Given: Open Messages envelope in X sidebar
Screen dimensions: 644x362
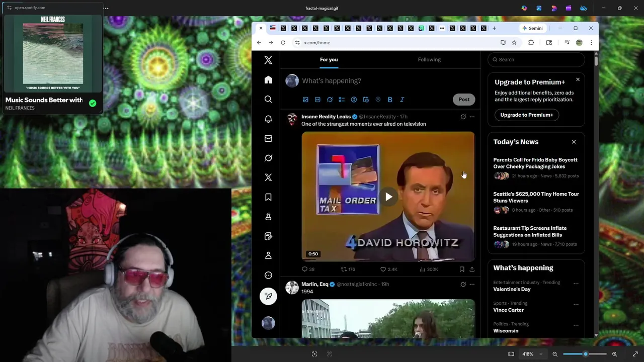Looking at the screenshot, I should click(x=268, y=138).
